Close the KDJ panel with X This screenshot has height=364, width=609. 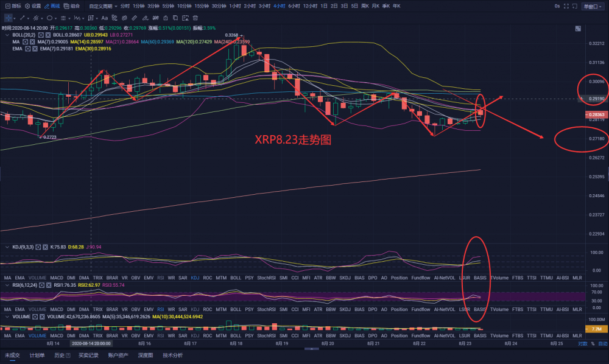(x=46, y=247)
